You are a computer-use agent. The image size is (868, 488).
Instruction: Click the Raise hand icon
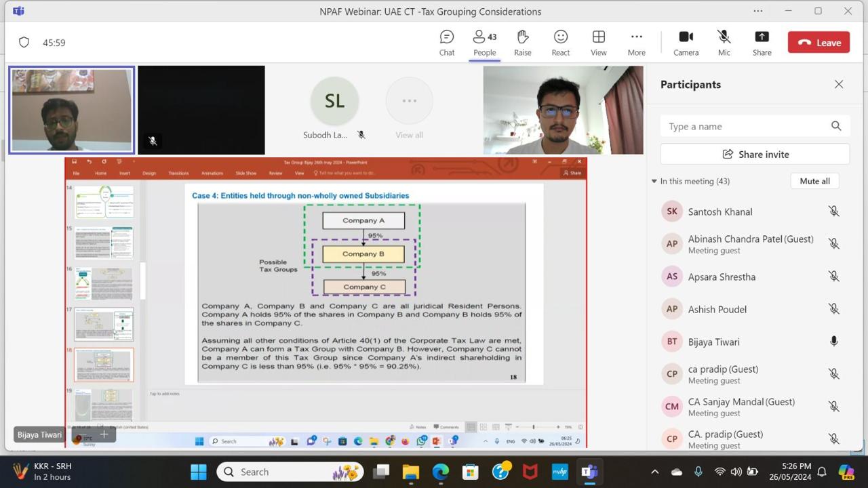click(x=522, y=42)
